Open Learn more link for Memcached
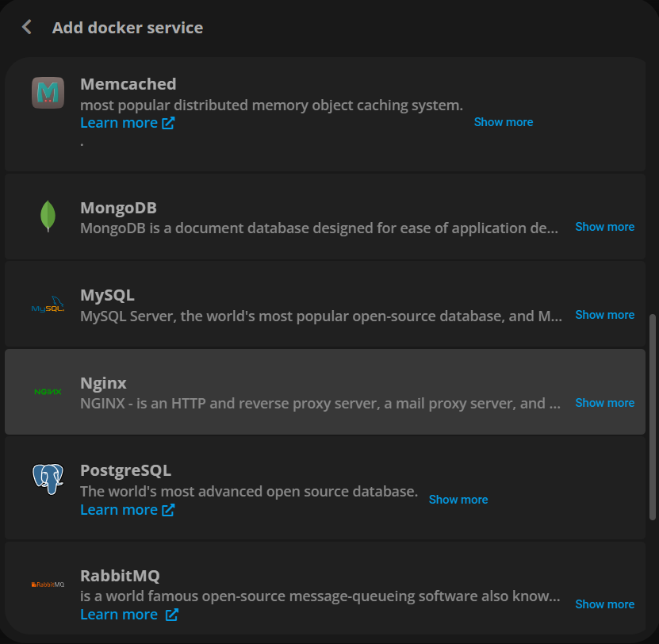Image resolution: width=659 pixels, height=644 pixels. pyautogui.click(x=119, y=123)
